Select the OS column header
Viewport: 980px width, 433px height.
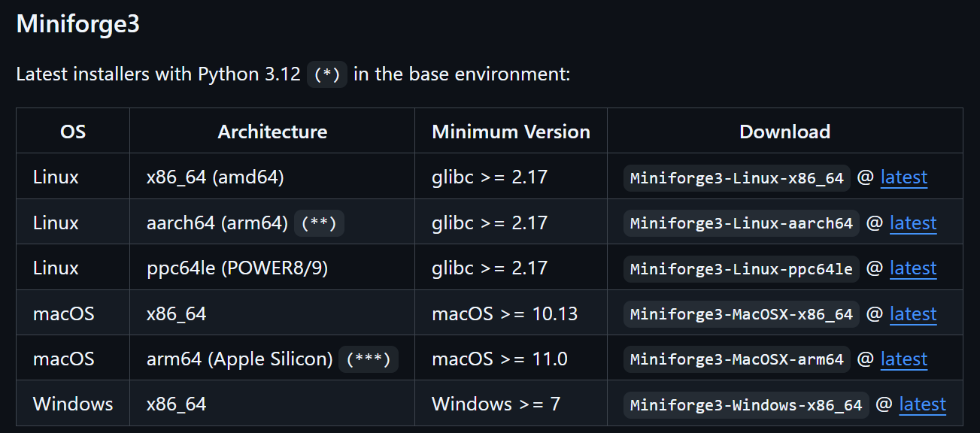72,131
